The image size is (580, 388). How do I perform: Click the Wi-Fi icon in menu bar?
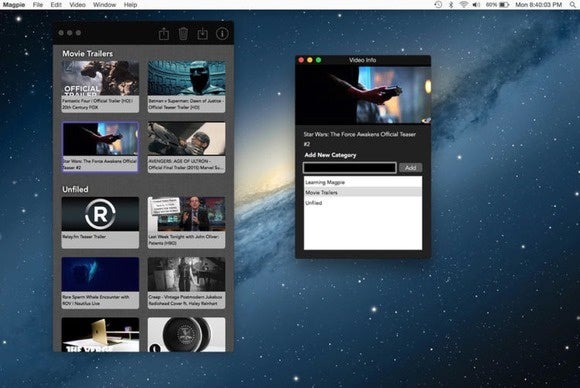click(x=463, y=4)
